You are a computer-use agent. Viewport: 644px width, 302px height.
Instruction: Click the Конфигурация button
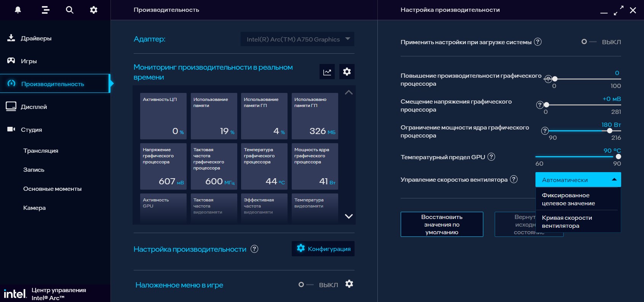coord(323,249)
